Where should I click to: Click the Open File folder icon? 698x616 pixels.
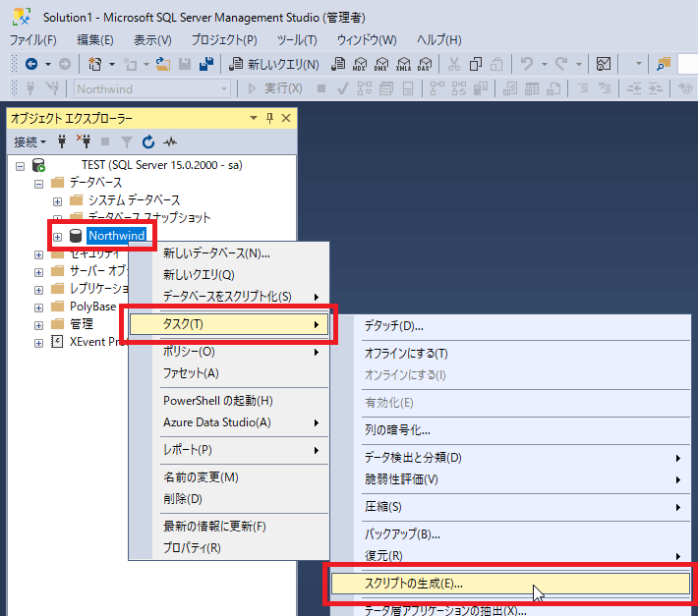click(x=164, y=64)
